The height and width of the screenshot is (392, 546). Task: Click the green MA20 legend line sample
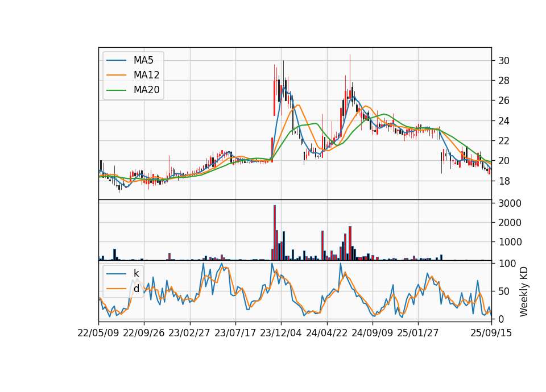pyautogui.click(x=116, y=90)
